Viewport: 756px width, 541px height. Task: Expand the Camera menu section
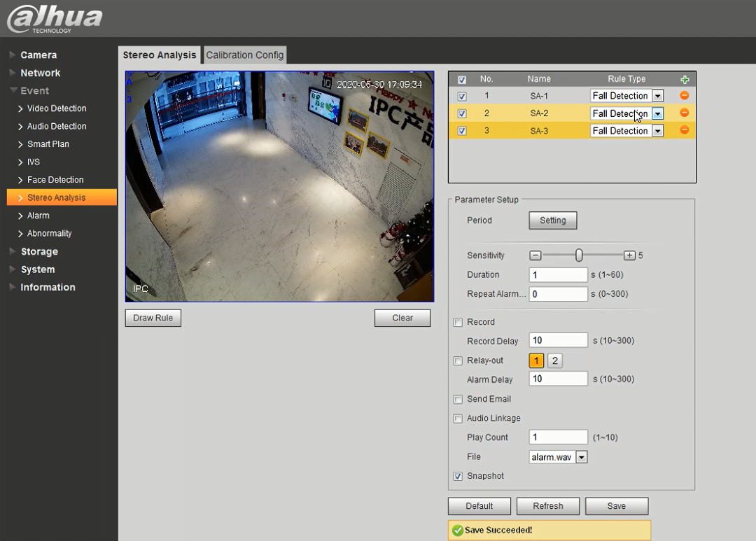38,55
